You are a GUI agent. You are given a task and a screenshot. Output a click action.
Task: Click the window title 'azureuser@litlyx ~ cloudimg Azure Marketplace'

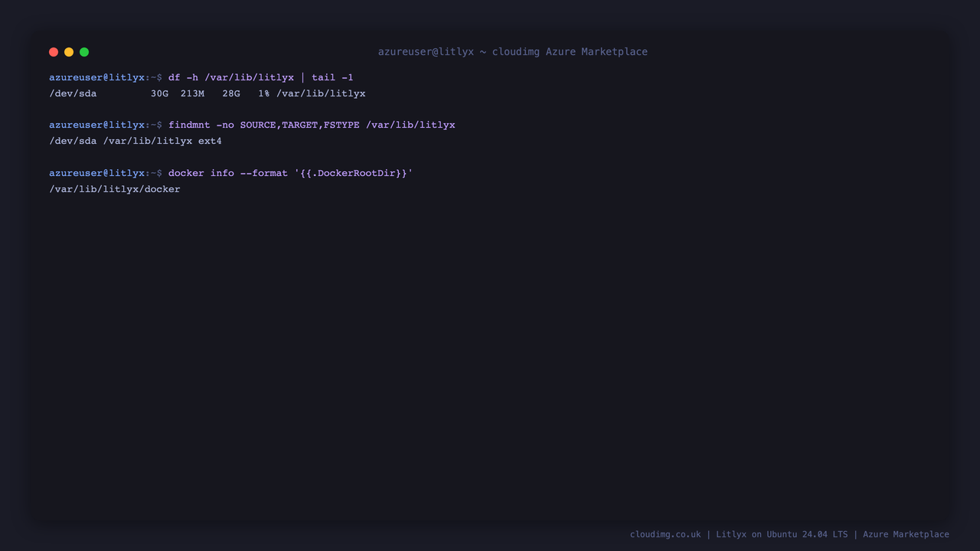tap(513, 52)
